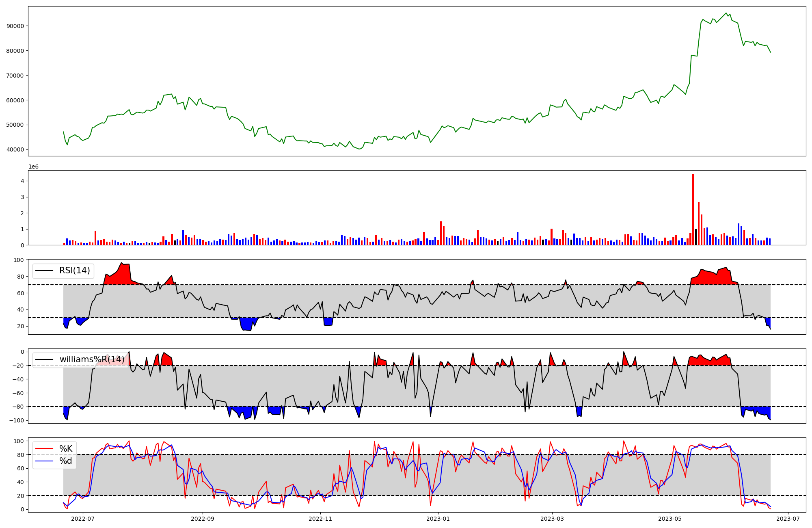Click the 1e6 volume scale label
This screenshot has height=528, width=812.
[33, 167]
